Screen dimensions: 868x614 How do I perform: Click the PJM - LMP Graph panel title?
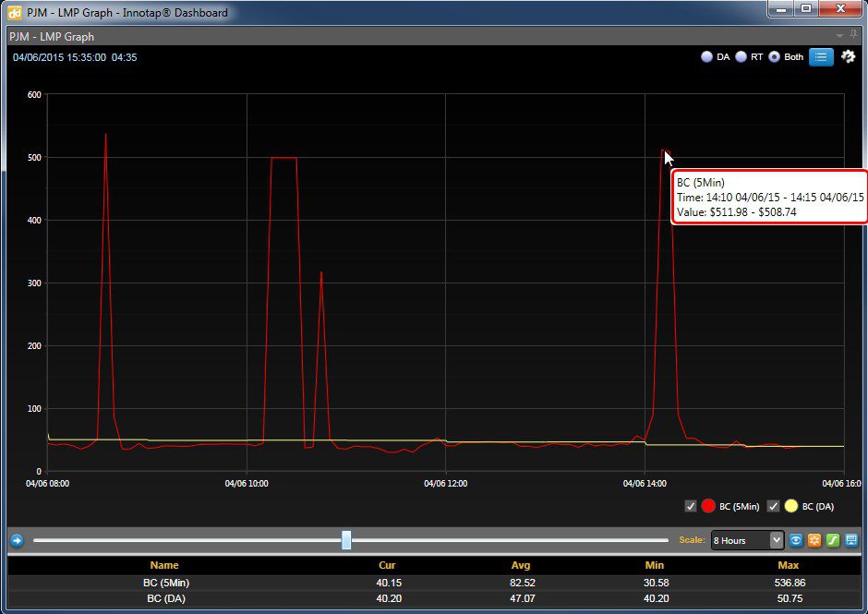coord(52,37)
